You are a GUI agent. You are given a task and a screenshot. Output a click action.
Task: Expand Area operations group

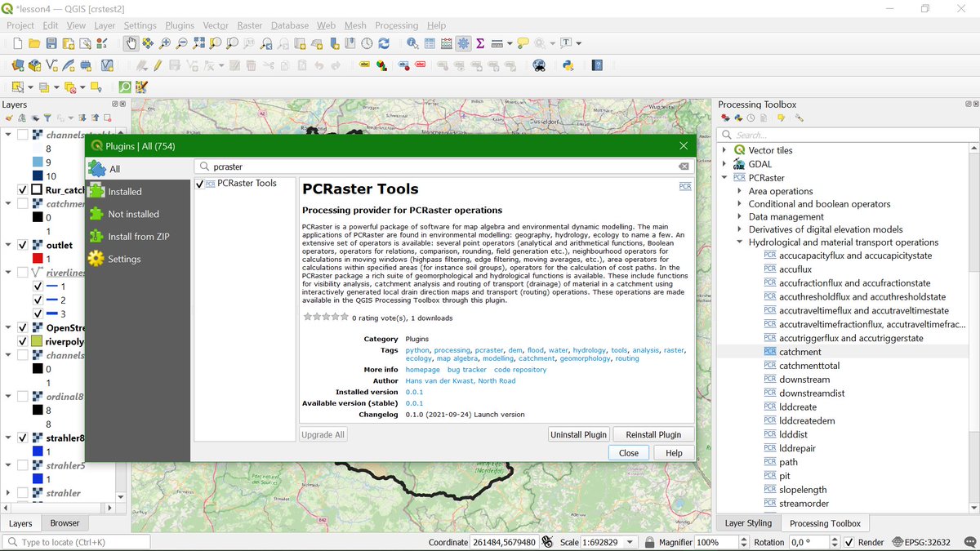tap(740, 191)
